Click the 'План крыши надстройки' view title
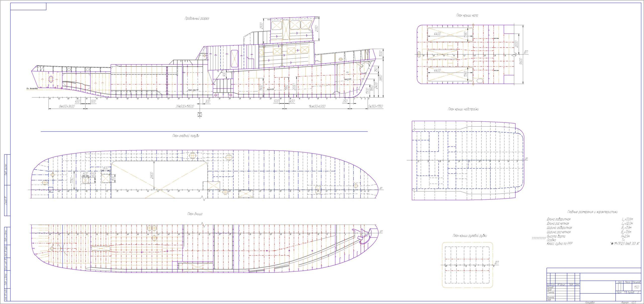644x304 pixels. (x=463, y=109)
